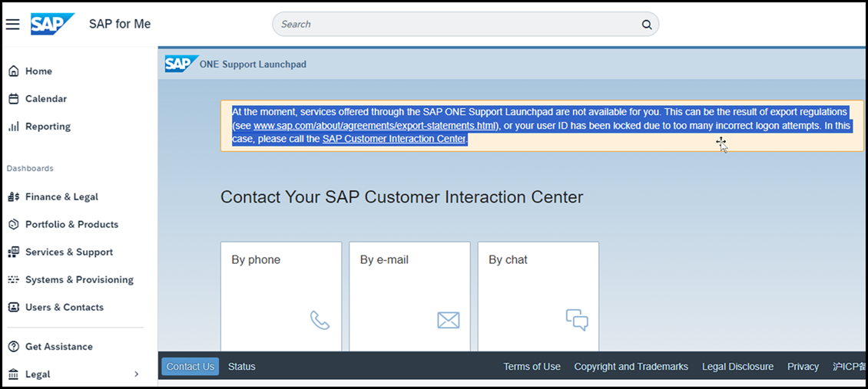Screen dimensions: 868x389
Task: Click the Reporting bar chart icon
Action: click(14, 127)
